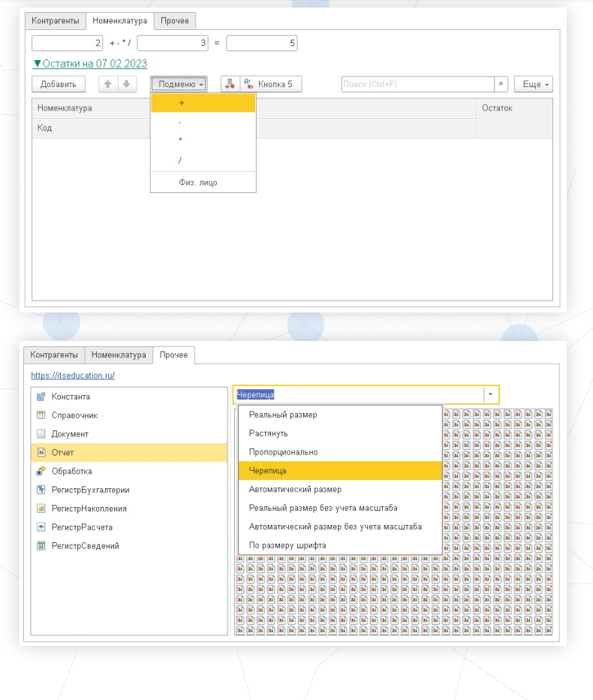The height and width of the screenshot is (700, 593).
Task: Collapse the Подменю dropdown button
Action: pos(181,84)
